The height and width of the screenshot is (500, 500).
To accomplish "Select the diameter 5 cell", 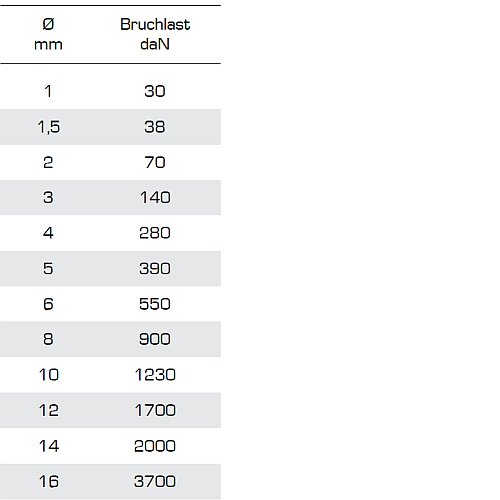I will pos(48,268).
